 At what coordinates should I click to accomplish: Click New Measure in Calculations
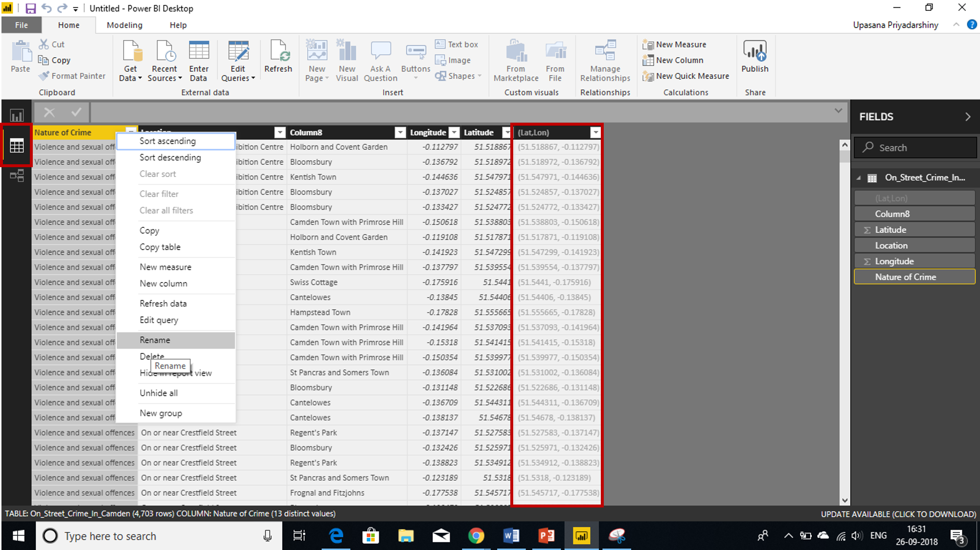coord(674,44)
